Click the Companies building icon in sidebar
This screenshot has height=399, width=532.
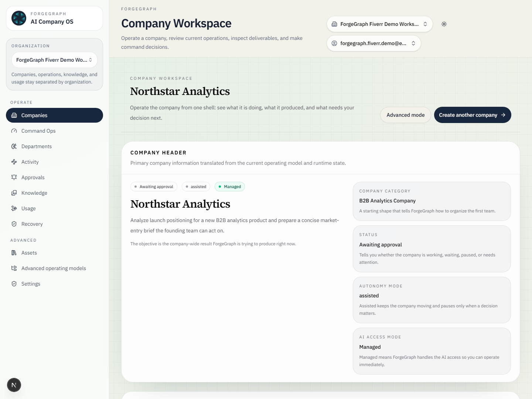pos(14,115)
